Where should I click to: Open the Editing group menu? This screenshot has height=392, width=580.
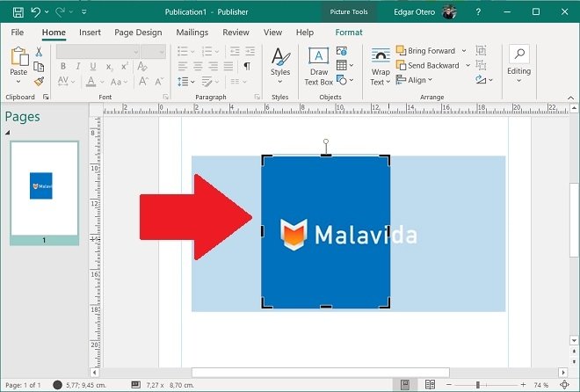[519, 64]
